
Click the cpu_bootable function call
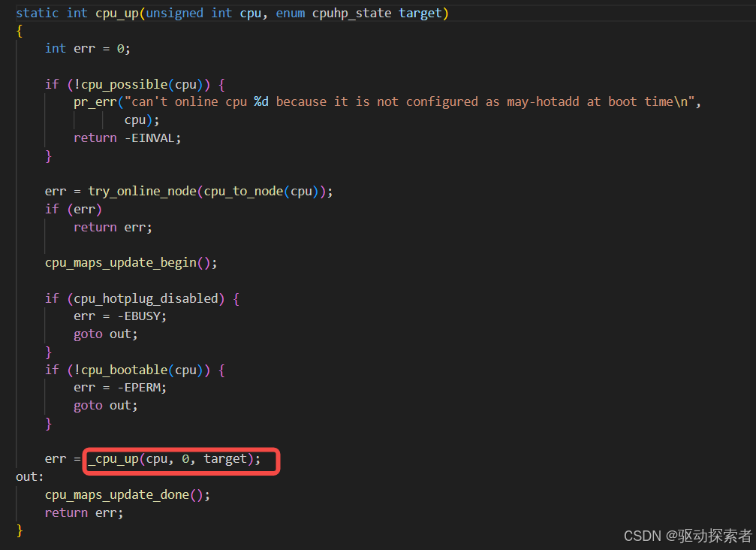point(125,370)
